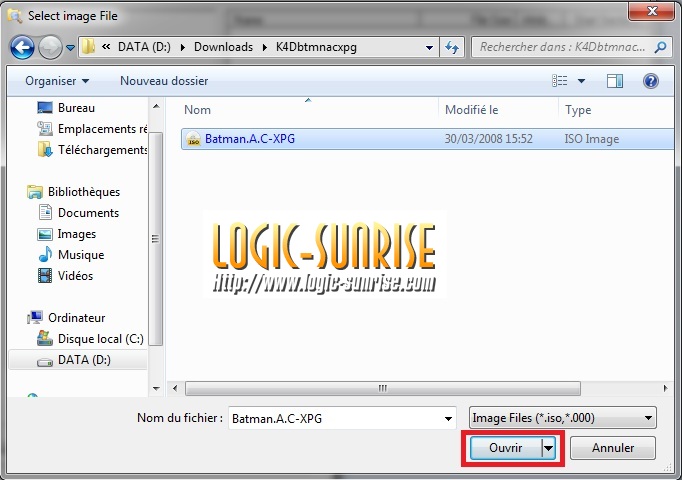Click the date 30/03/2008 15:52
The height and width of the screenshot is (480, 682).
coord(488,139)
